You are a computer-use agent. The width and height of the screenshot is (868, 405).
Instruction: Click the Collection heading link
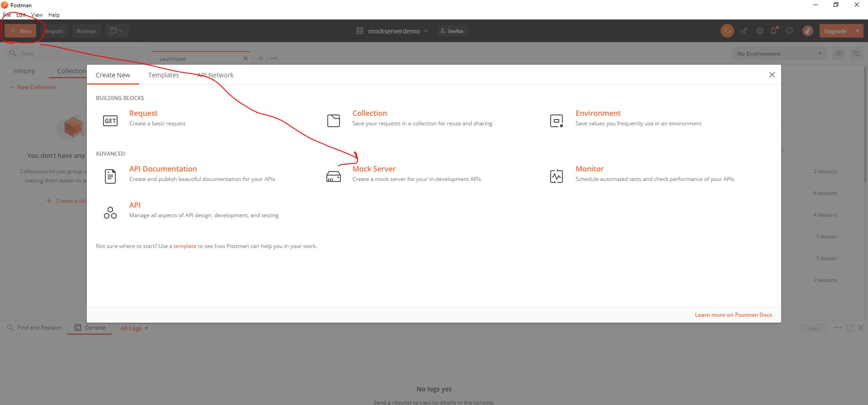coord(370,113)
